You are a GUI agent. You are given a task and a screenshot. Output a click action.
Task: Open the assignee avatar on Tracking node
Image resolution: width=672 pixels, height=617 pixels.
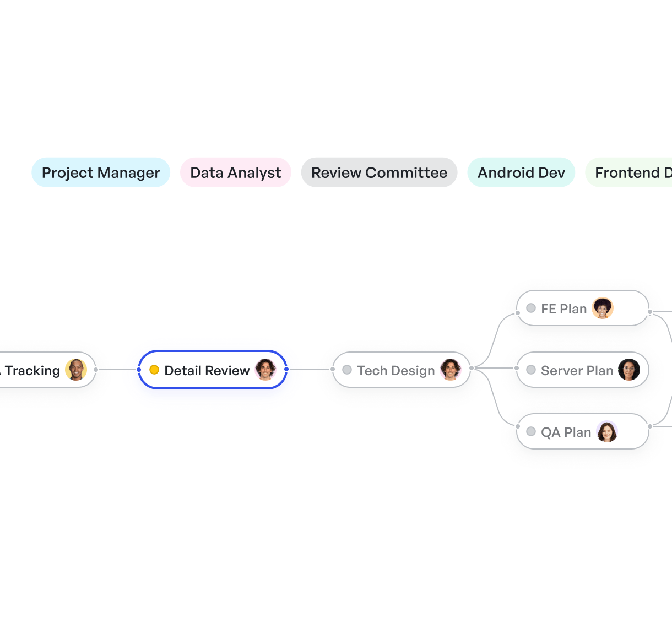pyautogui.click(x=76, y=370)
